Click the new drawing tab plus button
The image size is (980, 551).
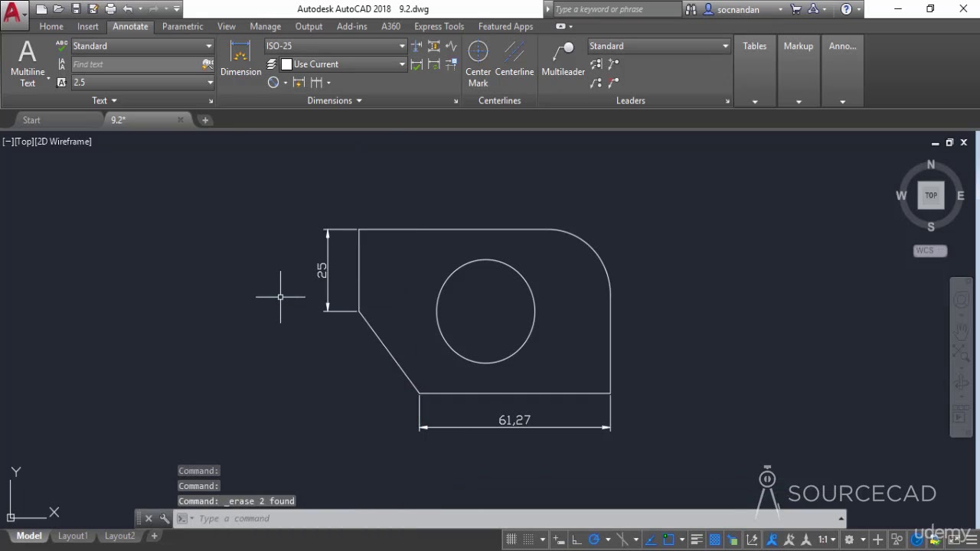click(205, 120)
